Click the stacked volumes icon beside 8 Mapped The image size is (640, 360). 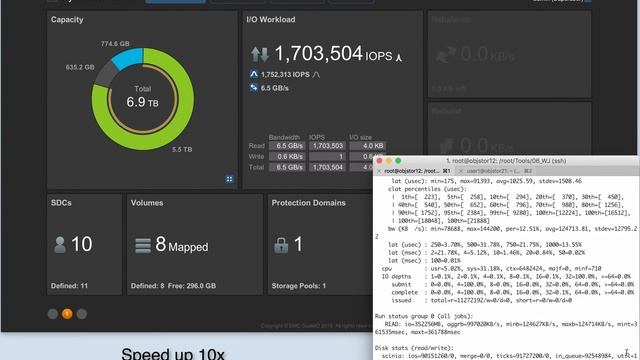tap(143, 246)
